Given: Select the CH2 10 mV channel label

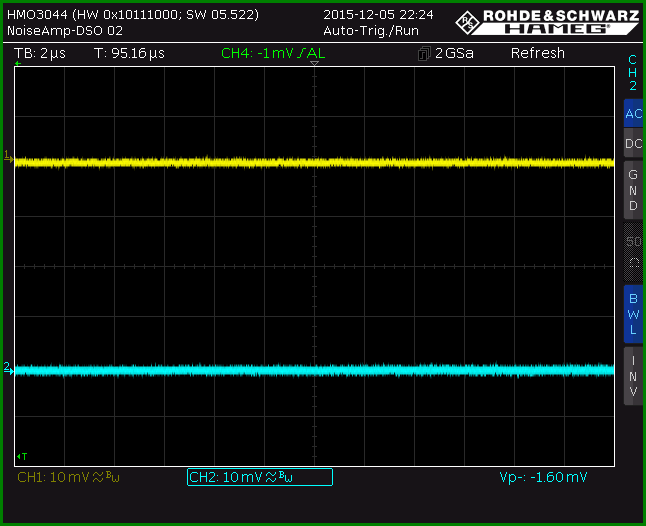Looking at the screenshot, I should 260,477.
